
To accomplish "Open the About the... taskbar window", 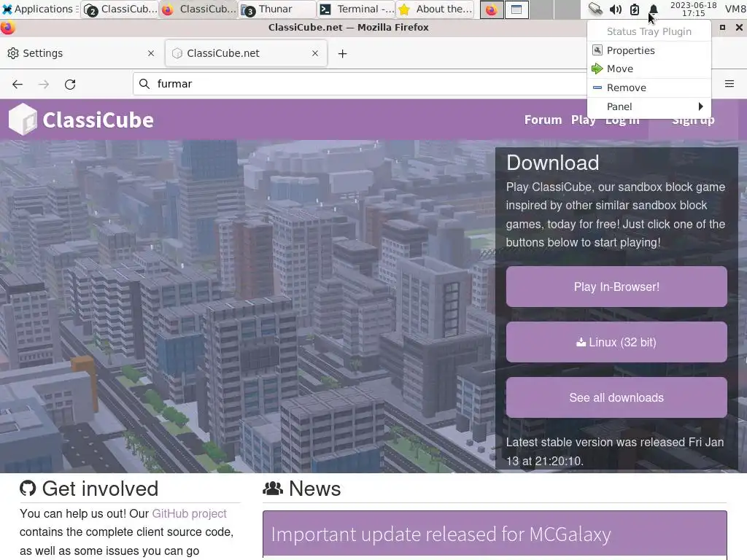I will pos(436,9).
